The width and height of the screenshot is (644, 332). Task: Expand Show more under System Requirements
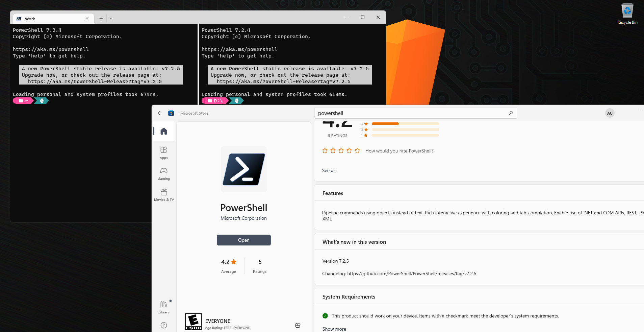pos(334,328)
